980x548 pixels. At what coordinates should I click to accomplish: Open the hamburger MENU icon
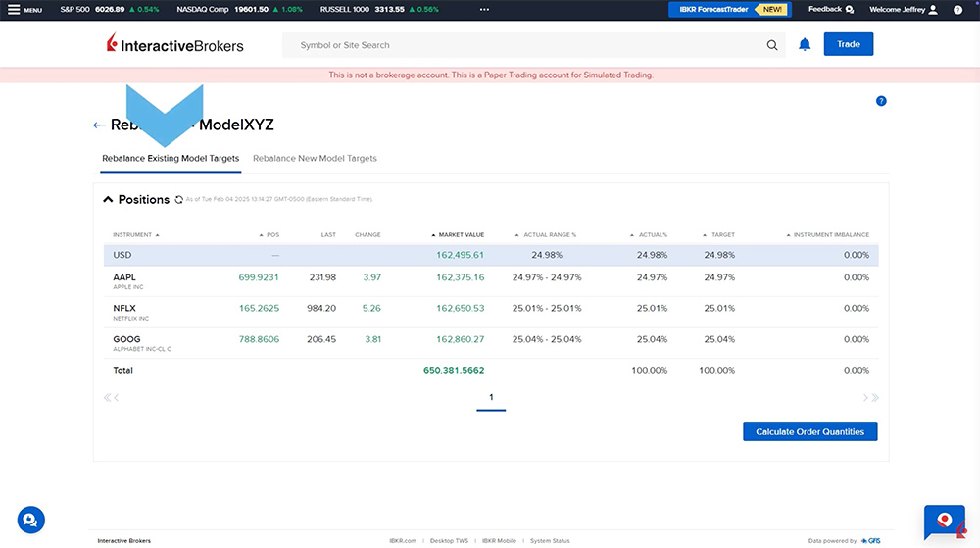click(x=14, y=10)
